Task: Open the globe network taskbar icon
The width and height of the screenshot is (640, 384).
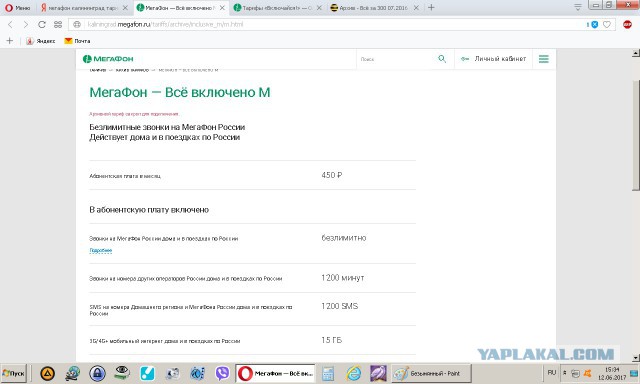Action: click(x=73, y=373)
